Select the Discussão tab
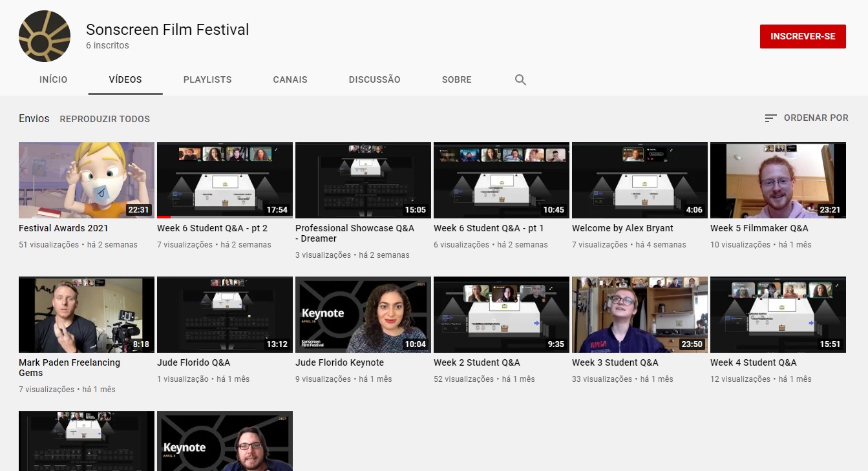This screenshot has width=868, height=471. pos(374,80)
